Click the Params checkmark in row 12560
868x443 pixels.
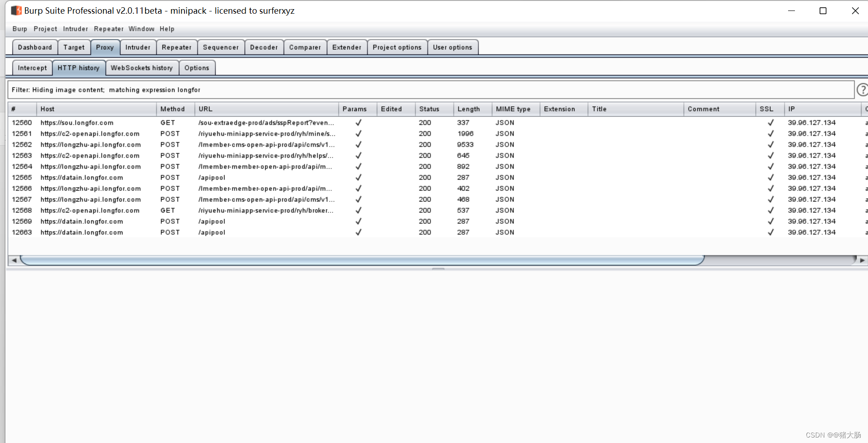click(x=358, y=122)
